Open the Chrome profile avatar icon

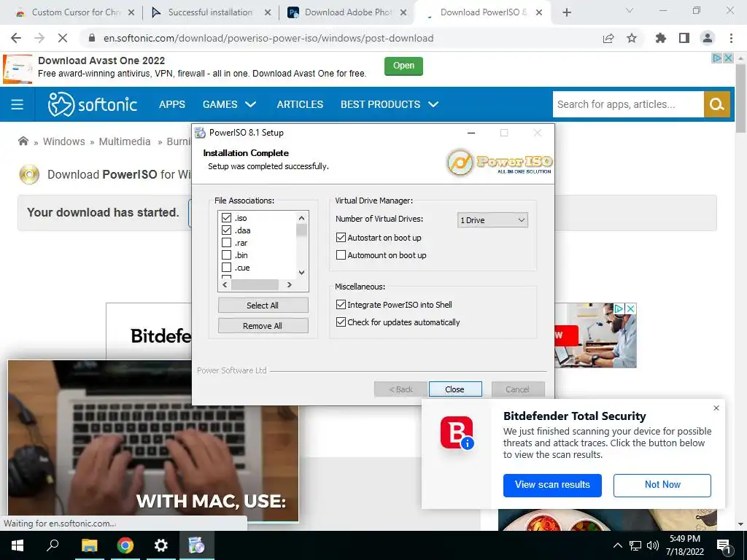click(708, 38)
